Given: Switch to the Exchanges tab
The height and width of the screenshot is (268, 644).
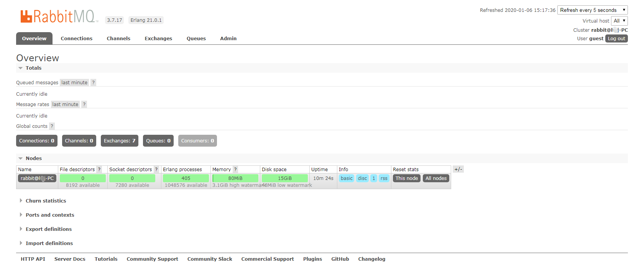Looking at the screenshot, I should click(158, 38).
